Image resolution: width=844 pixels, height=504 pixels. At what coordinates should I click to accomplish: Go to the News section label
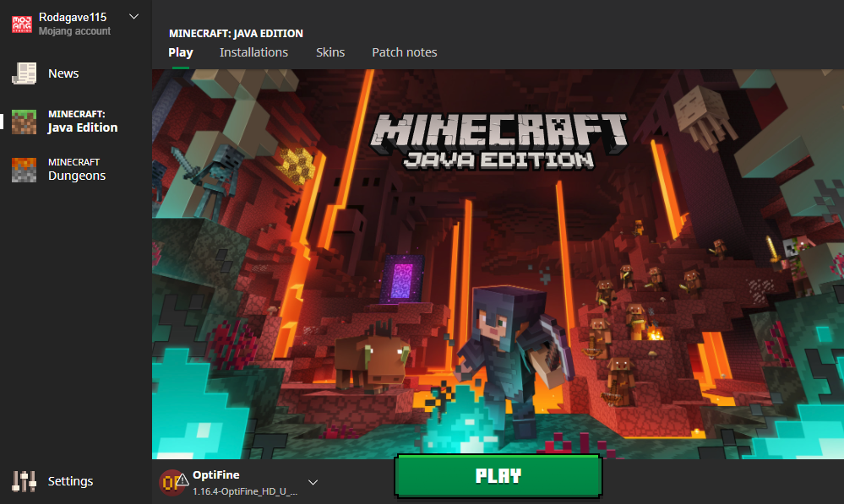click(63, 73)
